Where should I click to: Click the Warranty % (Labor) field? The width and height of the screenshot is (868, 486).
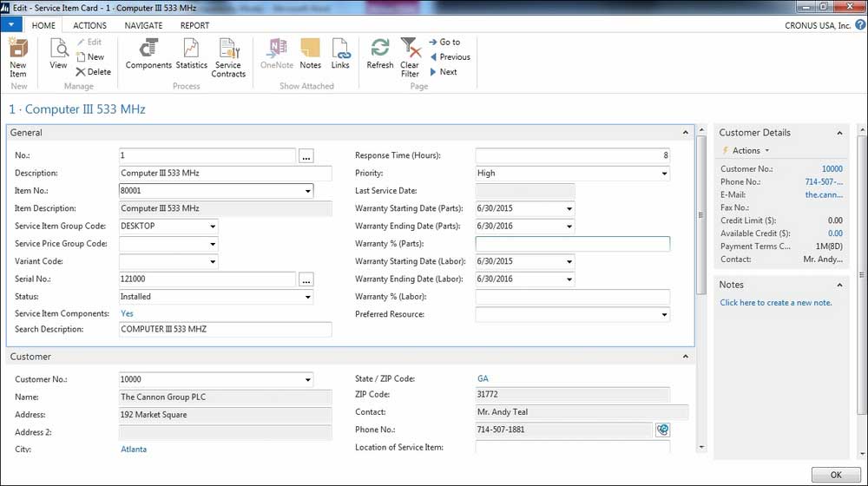572,298
